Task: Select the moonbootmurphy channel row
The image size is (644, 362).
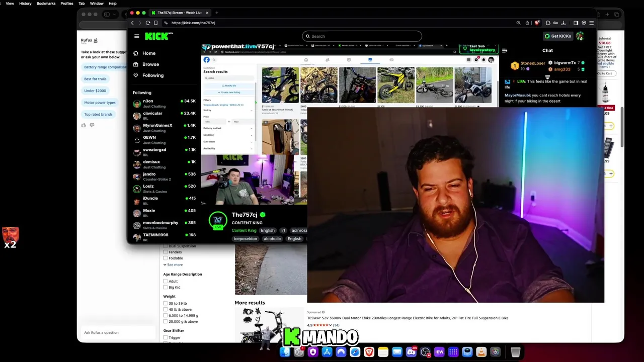Action: click(164, 225)
